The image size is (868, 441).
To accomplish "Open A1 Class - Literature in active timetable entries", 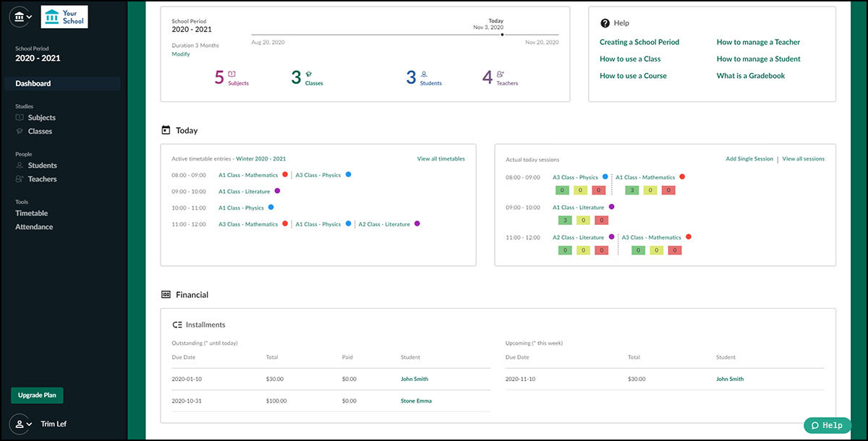I will (x=244, y=192).
